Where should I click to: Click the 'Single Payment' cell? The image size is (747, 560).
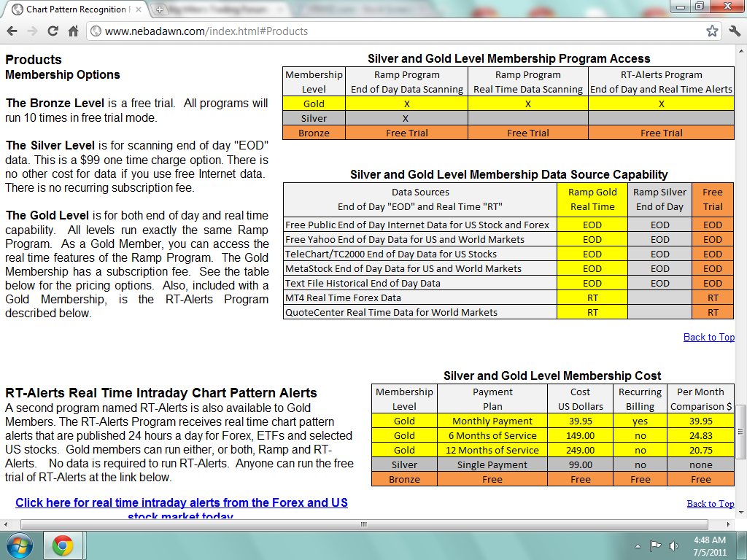click(492, 464)
